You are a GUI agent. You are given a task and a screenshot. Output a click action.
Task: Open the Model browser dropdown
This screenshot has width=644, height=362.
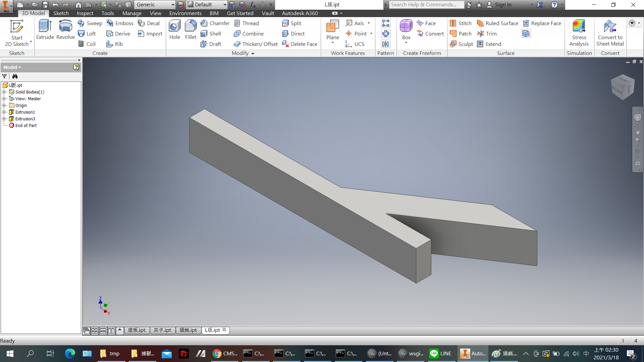[12, 67]
